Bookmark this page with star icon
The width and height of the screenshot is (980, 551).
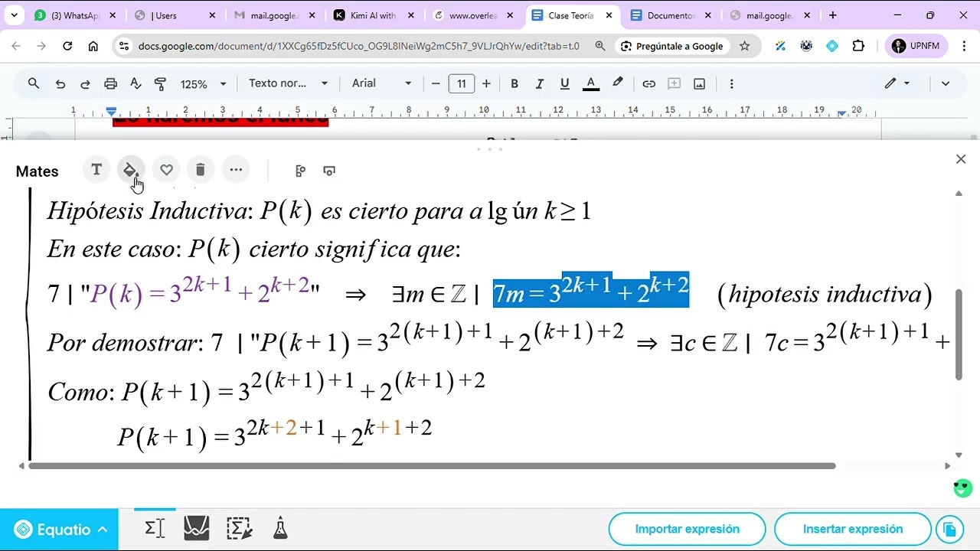[744, 46]
